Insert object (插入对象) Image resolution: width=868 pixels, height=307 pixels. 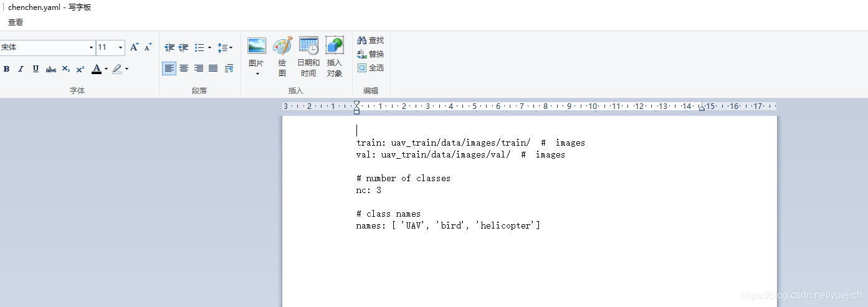pyautogui.click(x=335, y=57)
